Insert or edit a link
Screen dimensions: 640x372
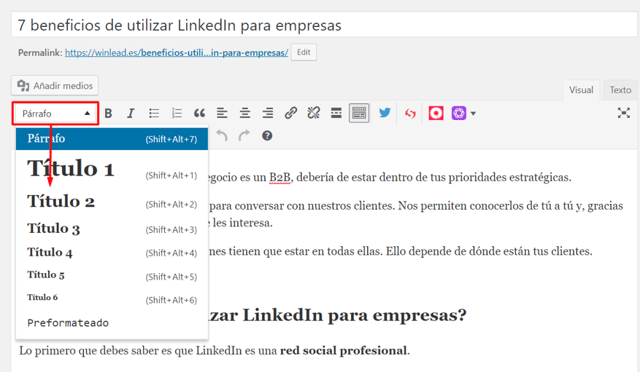[x=291, y=113]
